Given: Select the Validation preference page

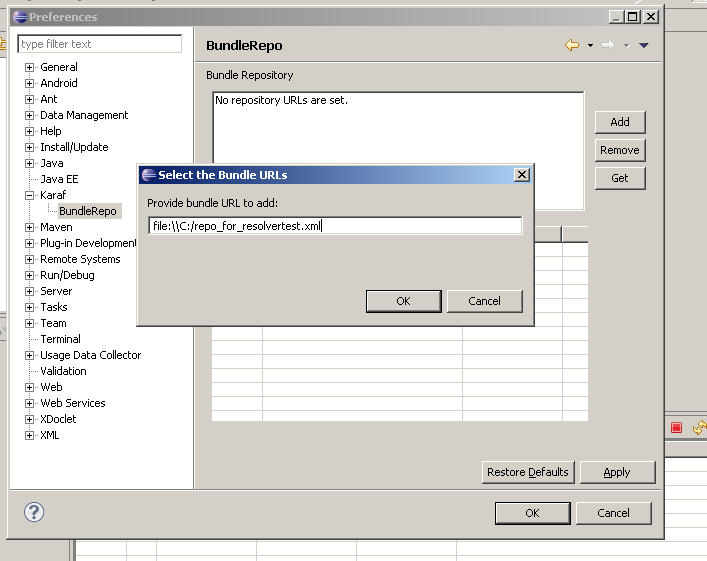Looking at the screenshot, I should (x=63, y=371).
